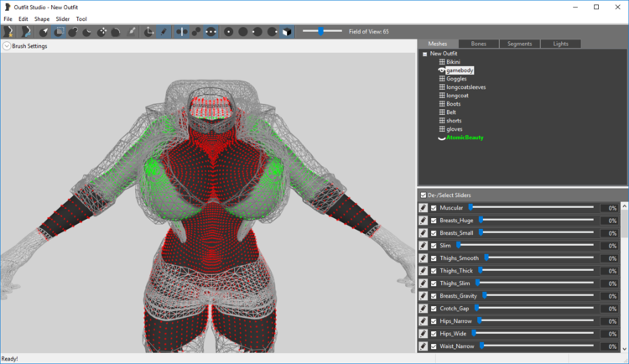
Task: Click the edit pencil beside Hips_Wide slider
Action: click(424, 334)
